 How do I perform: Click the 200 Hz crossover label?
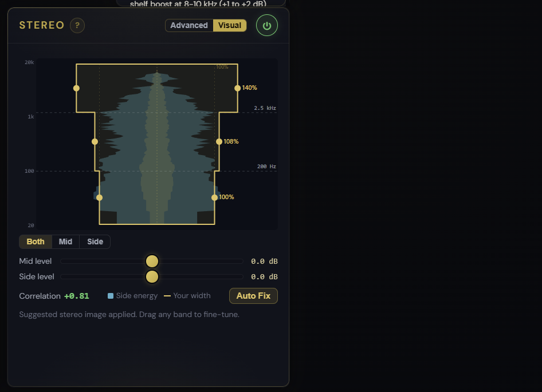pyautogui.click(x=266, y=167)
